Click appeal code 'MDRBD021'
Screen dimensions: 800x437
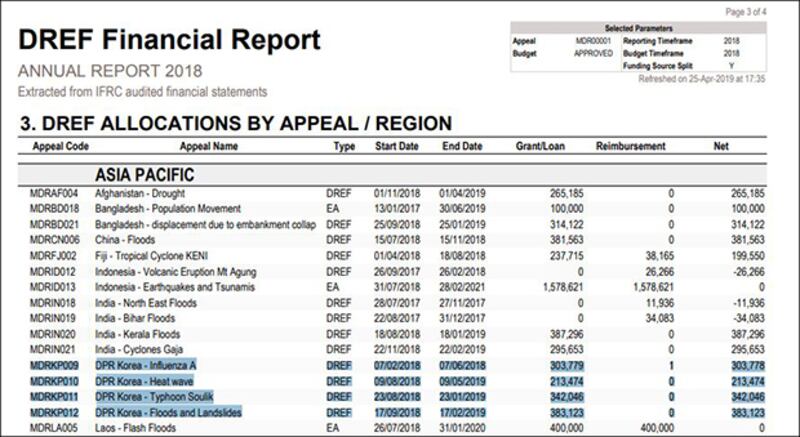pyautogui.click(x=54, y=225)
